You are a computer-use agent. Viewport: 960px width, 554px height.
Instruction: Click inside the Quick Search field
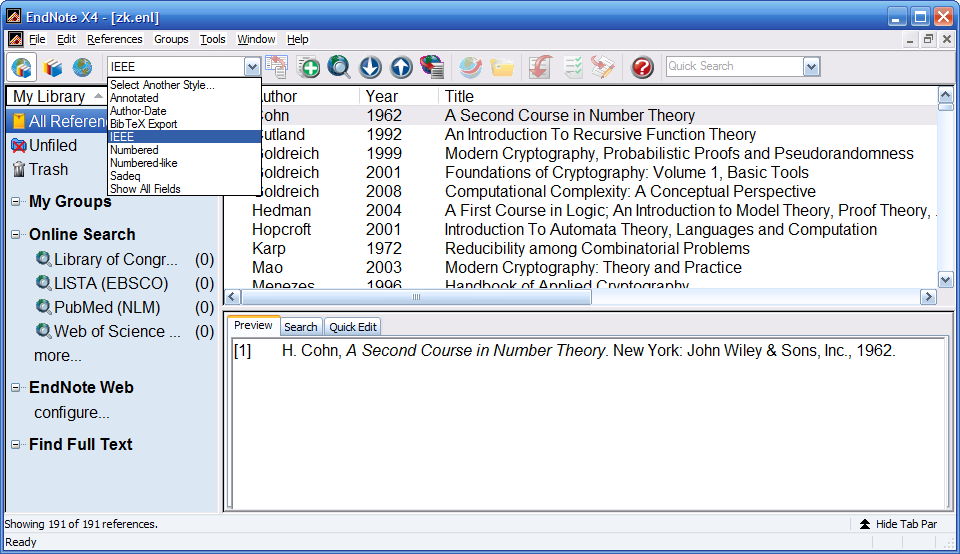coord(735,66)
